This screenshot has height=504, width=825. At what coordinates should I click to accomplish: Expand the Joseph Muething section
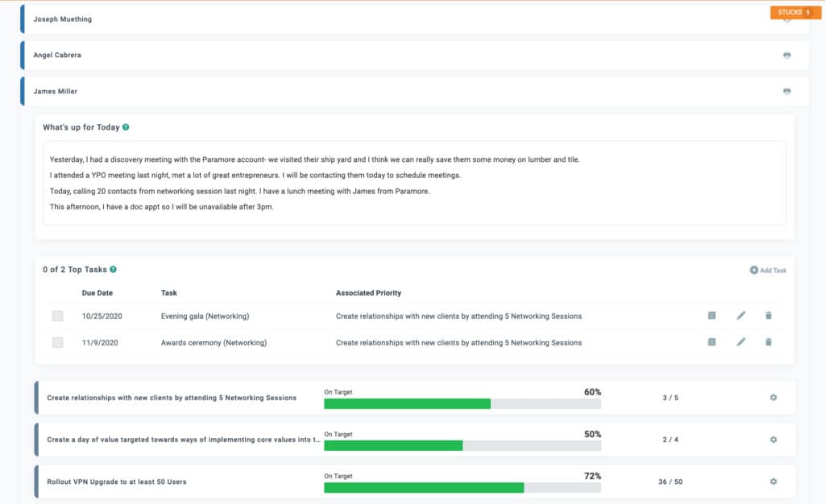[63, 19]
